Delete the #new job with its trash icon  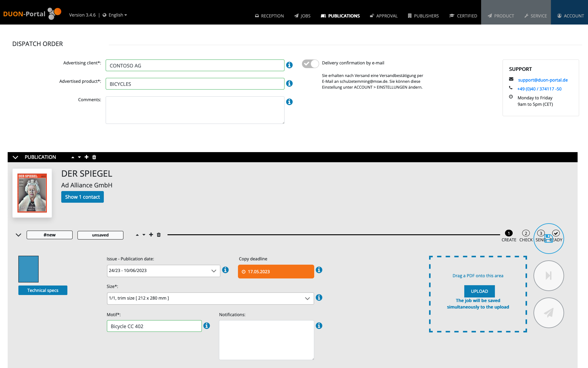click(x=159, y=235)
